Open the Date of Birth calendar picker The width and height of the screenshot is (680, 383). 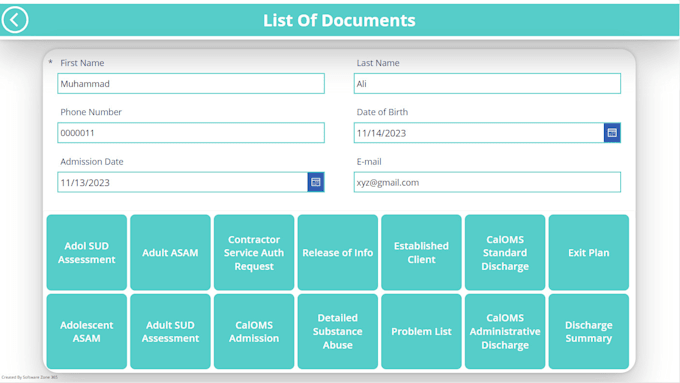coord(612,133)
